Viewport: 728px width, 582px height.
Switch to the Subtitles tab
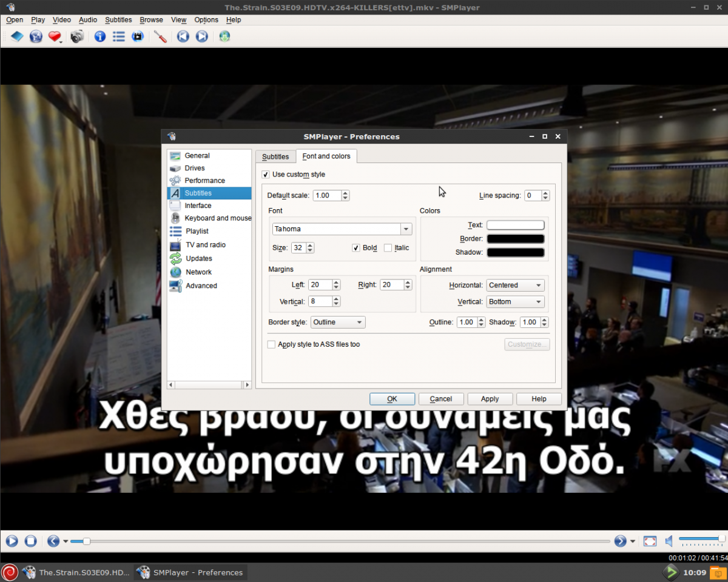pos(275,156)
